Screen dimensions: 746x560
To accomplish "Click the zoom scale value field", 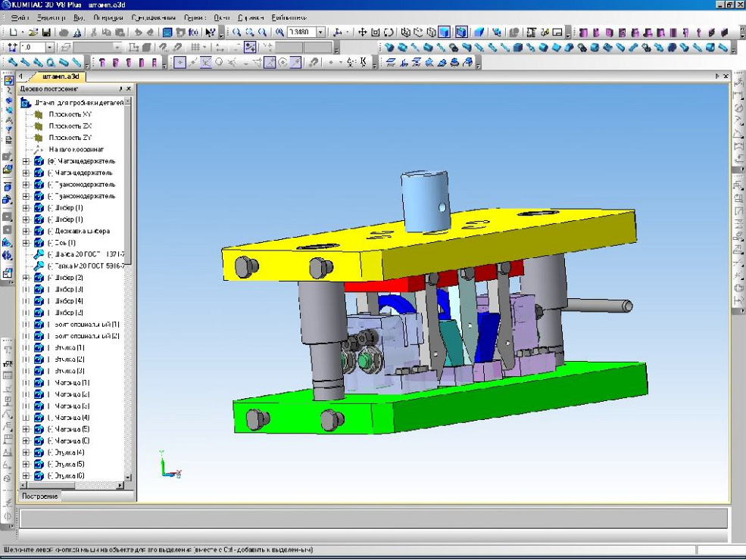I will tap(301, 33).
